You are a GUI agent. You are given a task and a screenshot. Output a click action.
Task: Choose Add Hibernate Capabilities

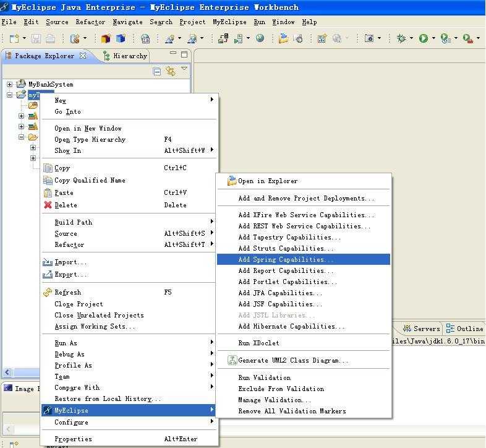(304, 326)
